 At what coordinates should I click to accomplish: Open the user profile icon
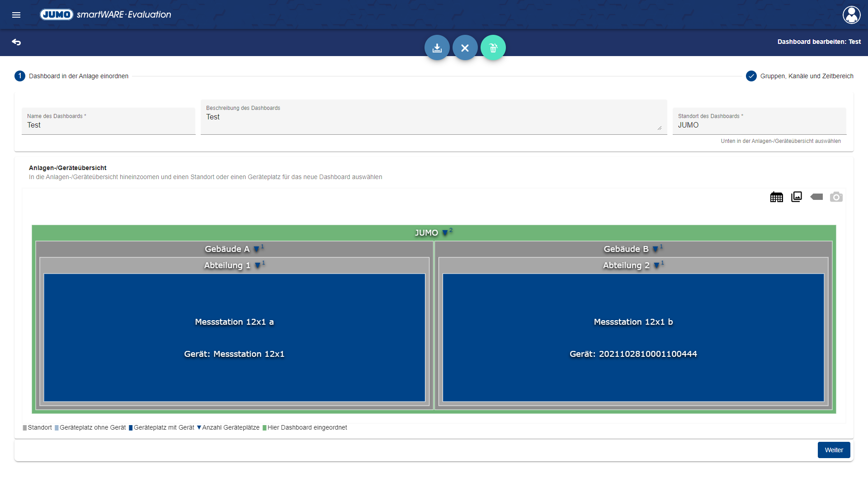[x=851, y=15]
